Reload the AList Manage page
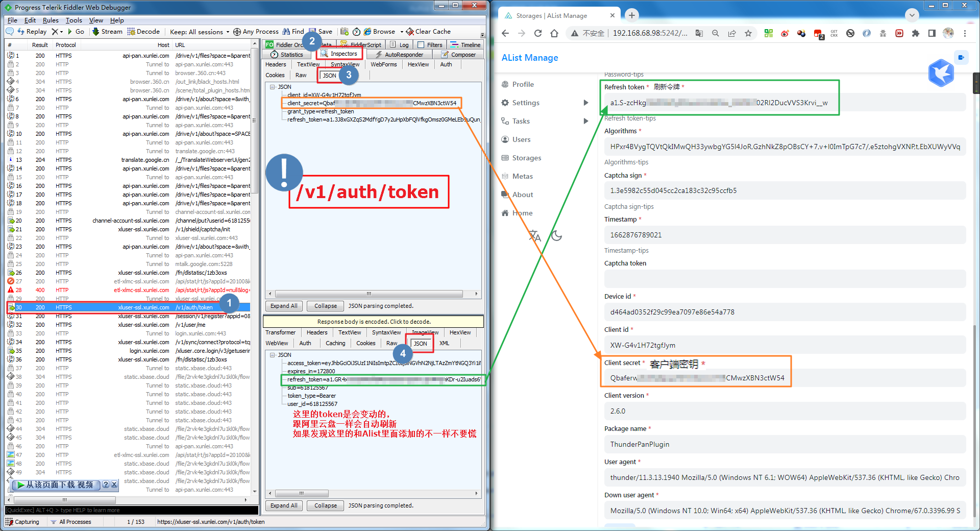 [x=538, y=33]
